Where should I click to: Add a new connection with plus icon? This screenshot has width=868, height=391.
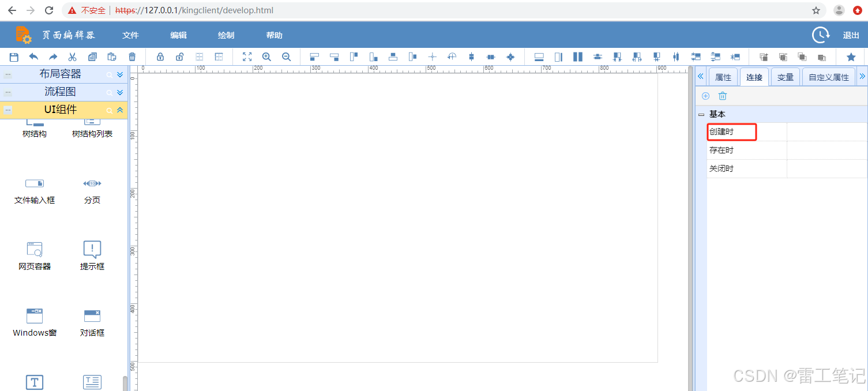(x=705, y=96)
